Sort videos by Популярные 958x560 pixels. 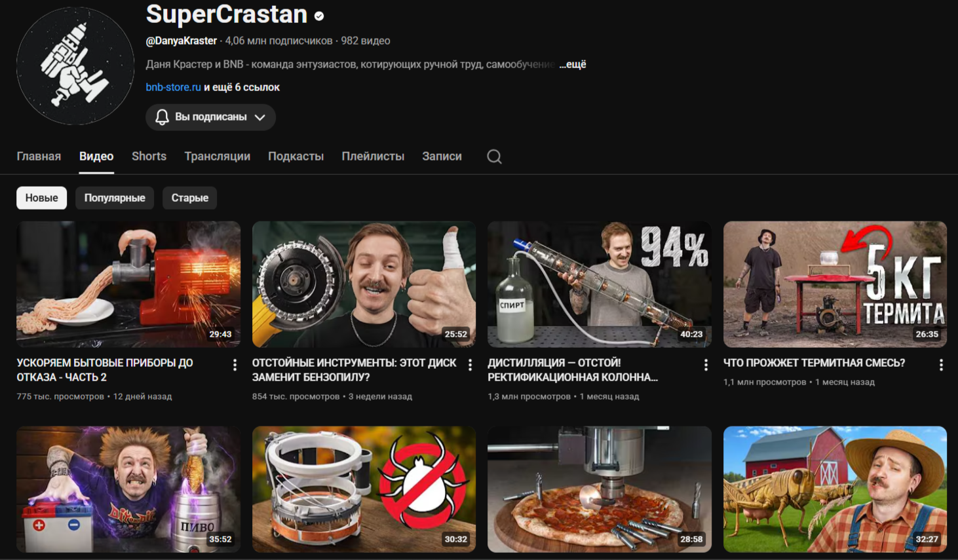click(x=115, y=198)
